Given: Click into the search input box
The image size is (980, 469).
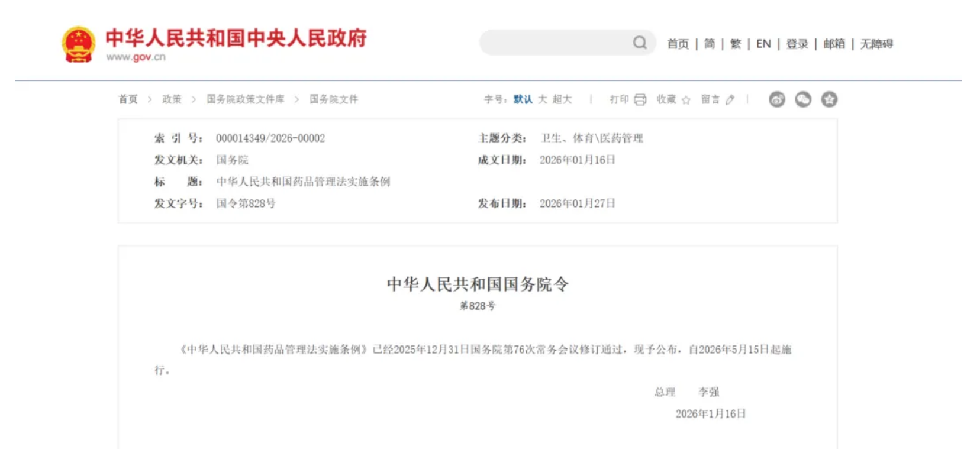Looking at the screenshot, I should tap(556, 43).
